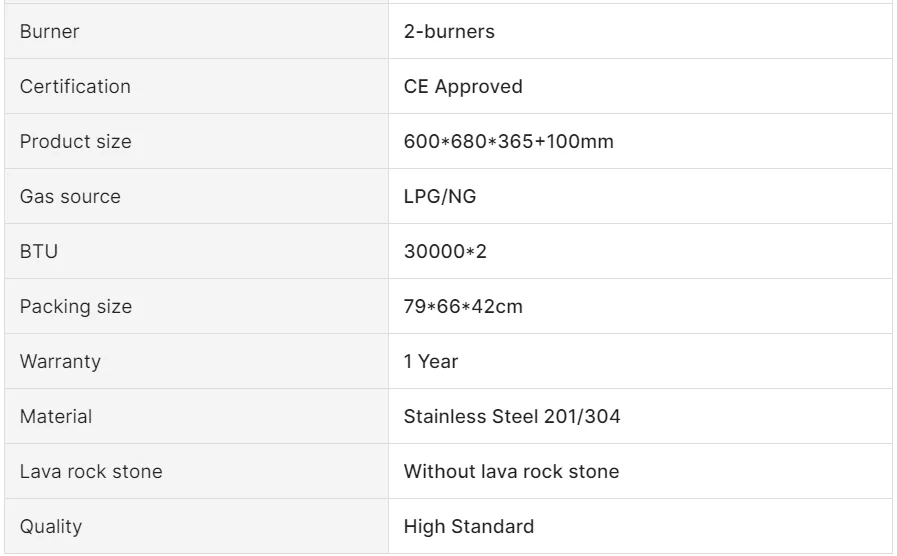Select the 600*680*365+100mm dimension value
The image size is (897, 556).
[x=508, y=142]
